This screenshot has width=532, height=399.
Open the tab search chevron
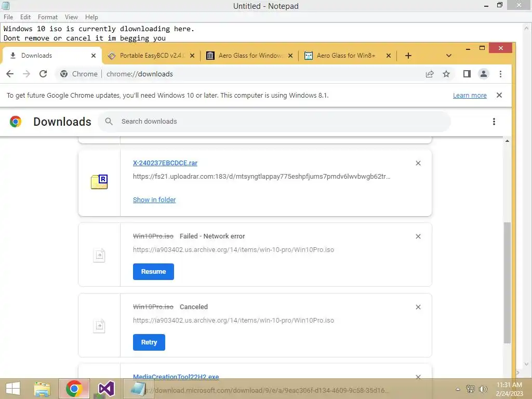coord(448,56)
